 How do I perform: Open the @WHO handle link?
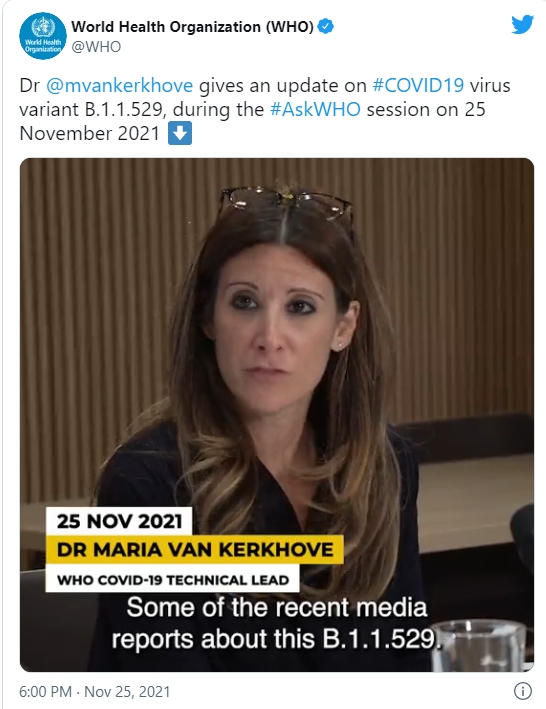click(96, 47)
